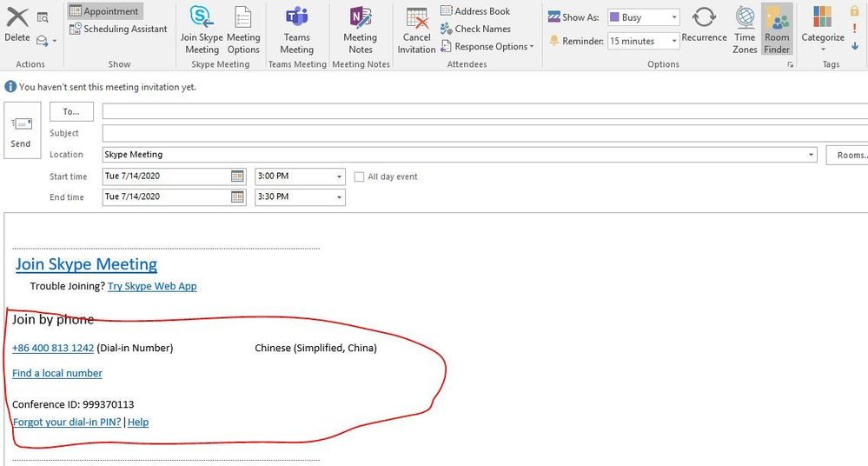Open the Scheduling Assistant view
Image resolution: width=868 pixels, height=466 pixels.
pos(118,29)
